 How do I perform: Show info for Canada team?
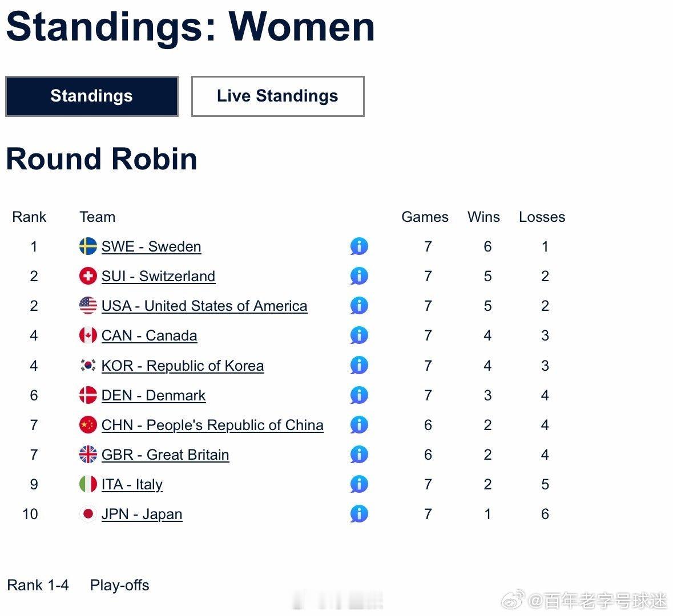358,335
